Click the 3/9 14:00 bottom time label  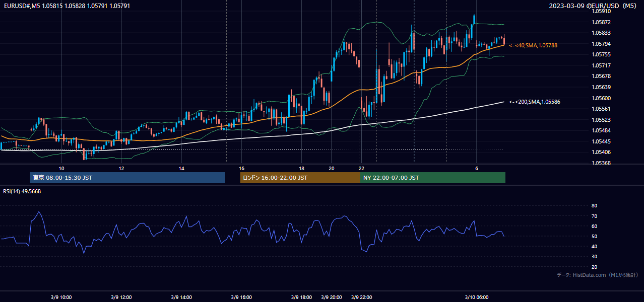[181, 297]
